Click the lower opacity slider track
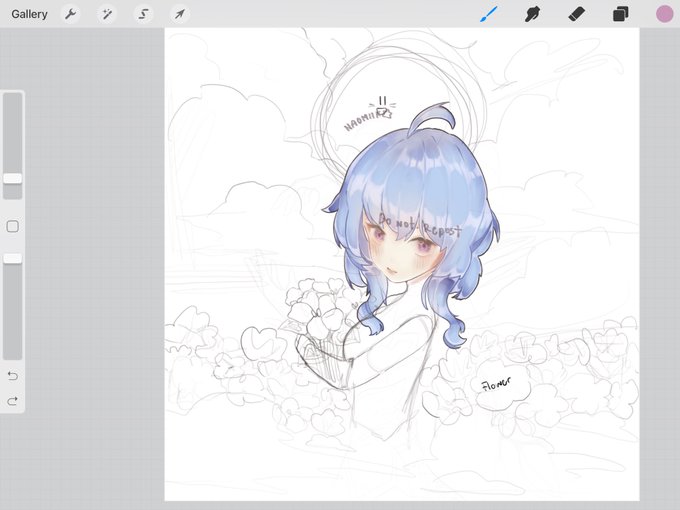 (x=13, y=307)
